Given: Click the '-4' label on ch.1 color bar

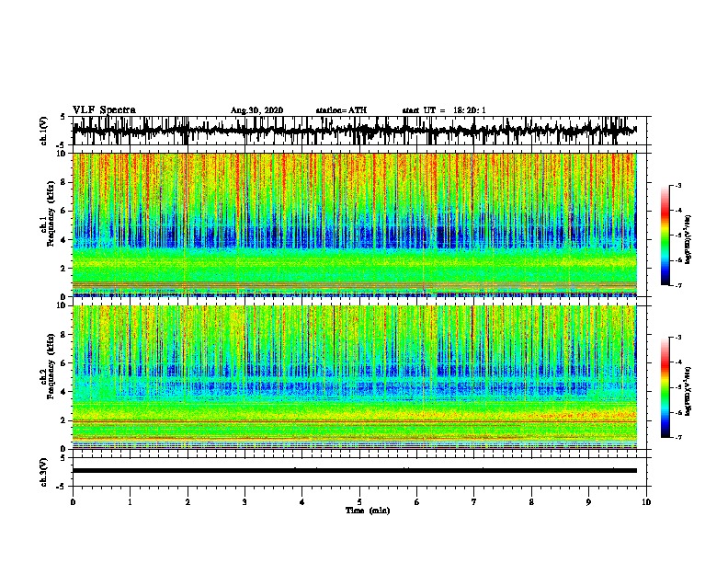Looking at the screenshot, I should point(677,211).
